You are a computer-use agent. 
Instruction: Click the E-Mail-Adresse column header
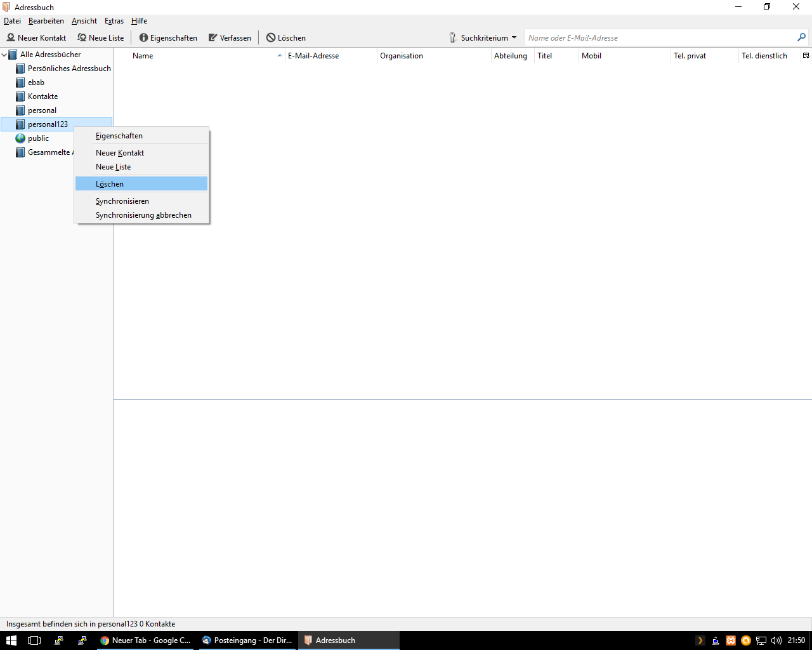pyautogui.click(x=313, y=56)
